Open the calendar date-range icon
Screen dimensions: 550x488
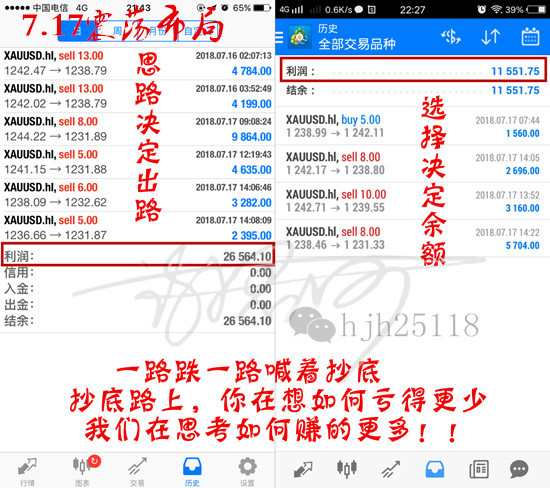(x=530, y=36)
